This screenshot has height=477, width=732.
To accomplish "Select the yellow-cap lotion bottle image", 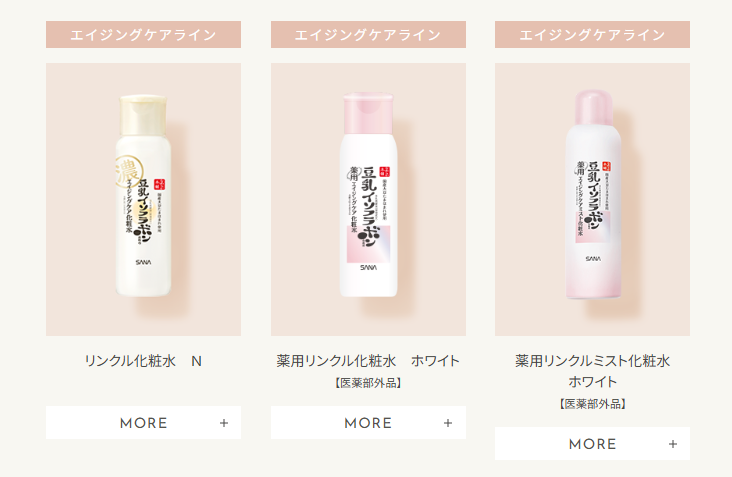I will click(143, 196).
